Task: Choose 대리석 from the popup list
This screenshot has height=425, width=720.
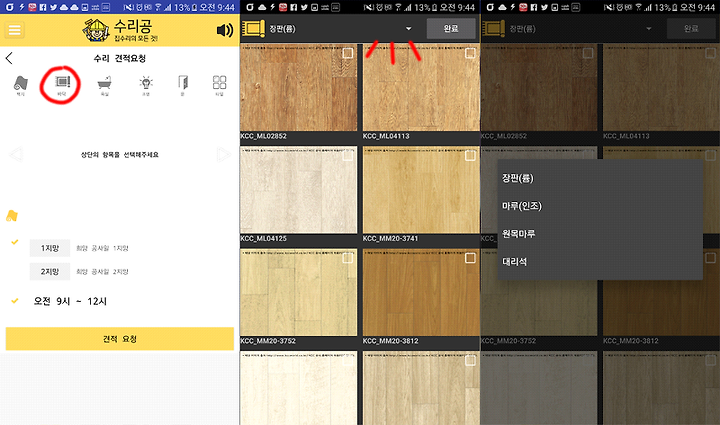Action: 600,262
